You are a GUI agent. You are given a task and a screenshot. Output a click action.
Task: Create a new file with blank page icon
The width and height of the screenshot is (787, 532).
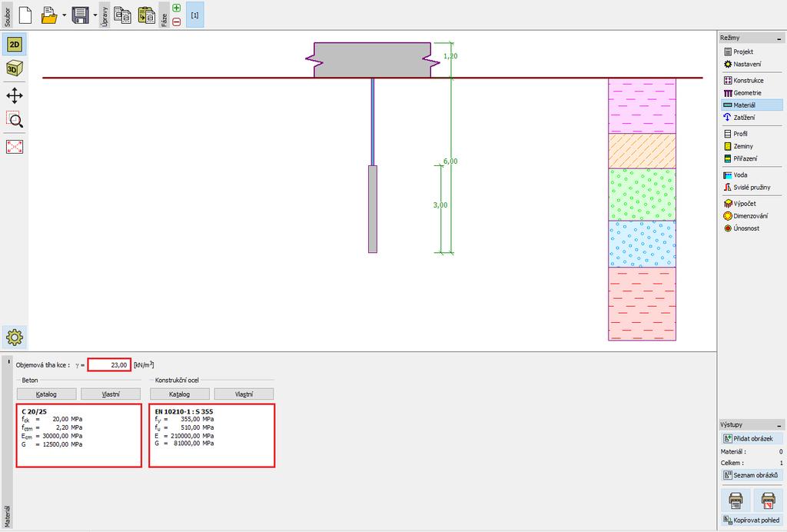click(25, 15)
